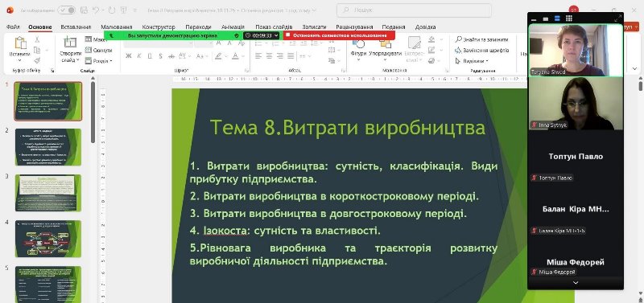The width and height of the screenshot is (644, 303).
Task: Open the Довідка tab
Action: [x=425, y=27]
